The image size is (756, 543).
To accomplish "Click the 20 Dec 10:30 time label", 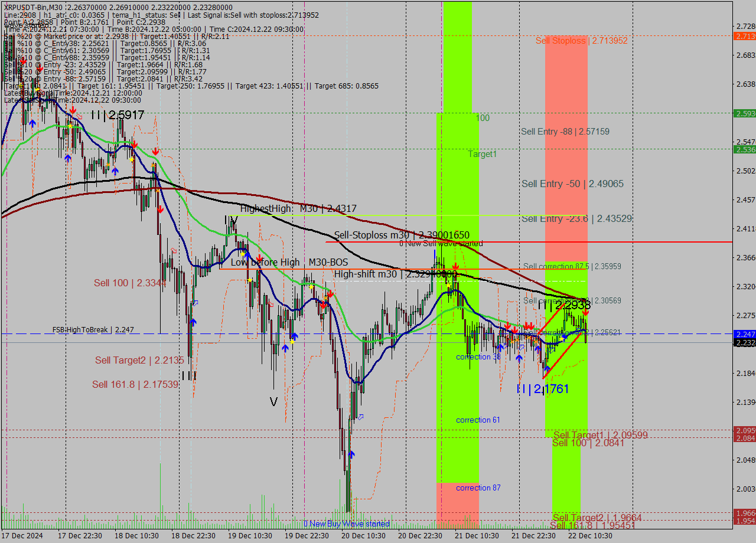I will point(363,536).
